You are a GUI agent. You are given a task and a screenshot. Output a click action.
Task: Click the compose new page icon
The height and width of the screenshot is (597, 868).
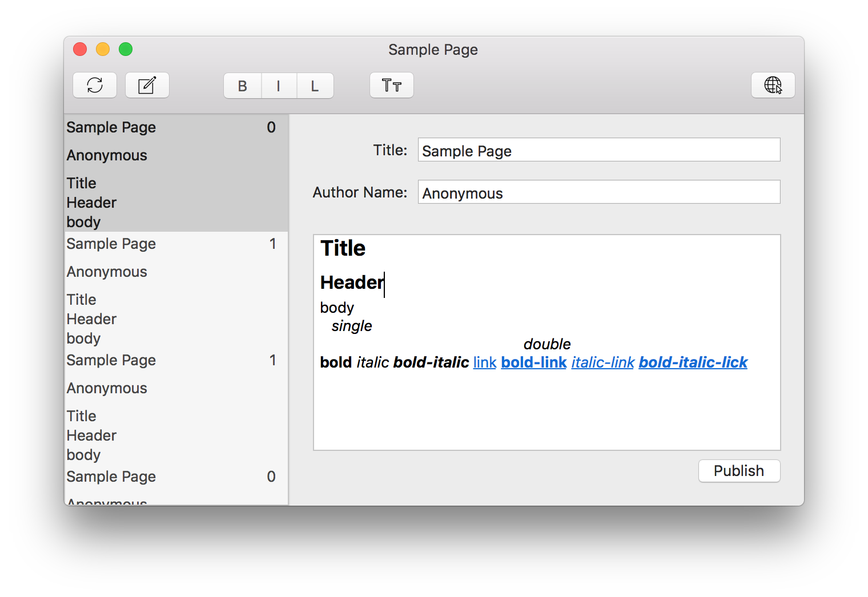[147, 86]
